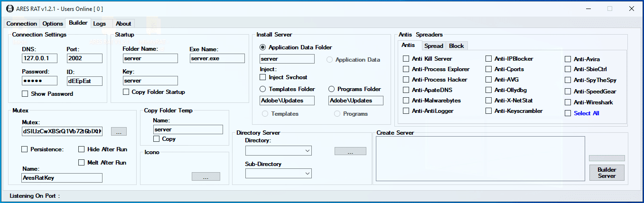
Task: Enable Anti-SpeedGear checkbox
Action: (590, 91)
